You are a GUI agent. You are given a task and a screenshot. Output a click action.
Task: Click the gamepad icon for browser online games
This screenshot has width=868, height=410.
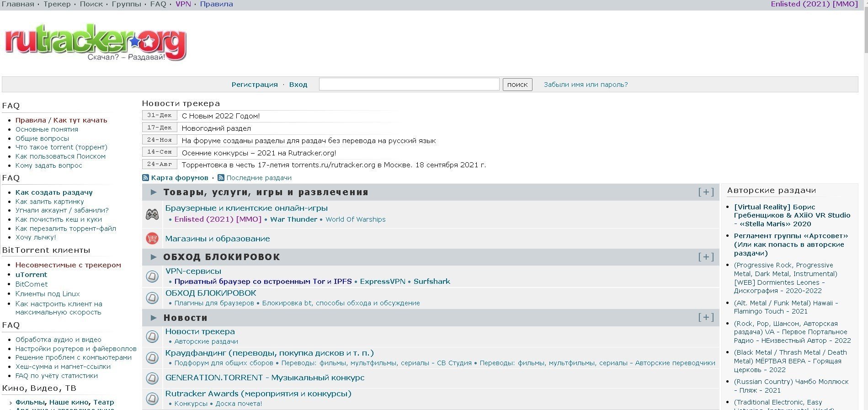click(x=152, y=214)
